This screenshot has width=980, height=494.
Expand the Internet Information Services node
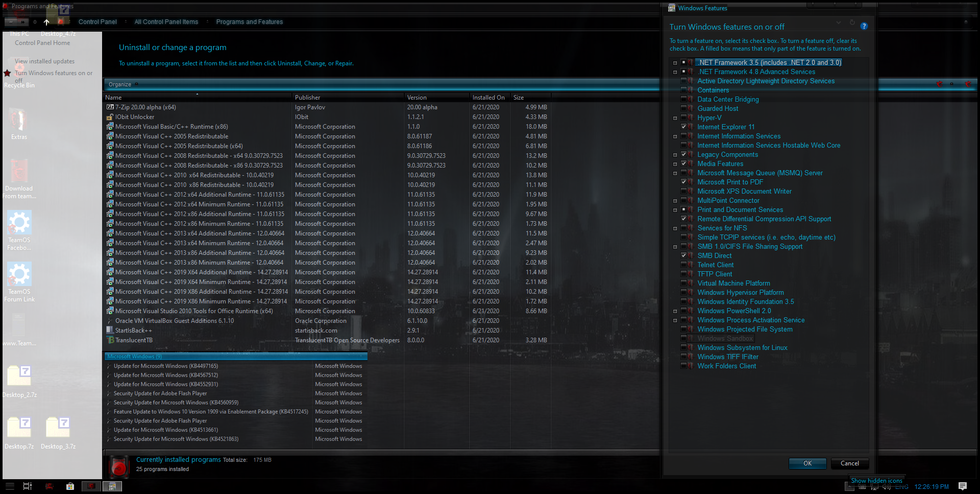[x=675, y=136]
